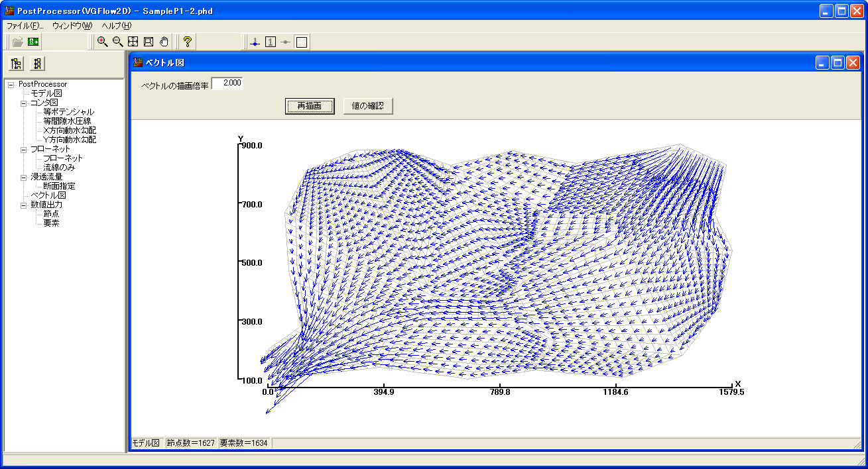This screenshot has width=868, height=469.
Task: Open the ウィンドウ(W) menu
Action: [x=72, y=26]
